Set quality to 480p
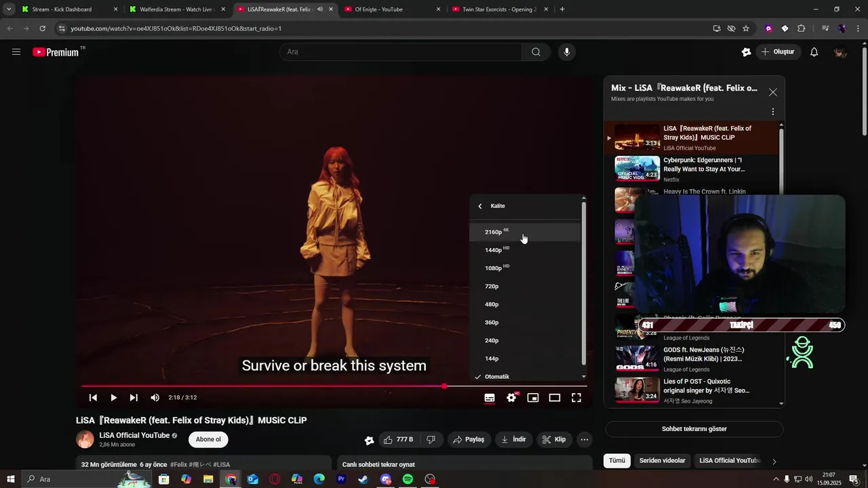This screenshot has height=488, width=868. (x=525, y=304)
